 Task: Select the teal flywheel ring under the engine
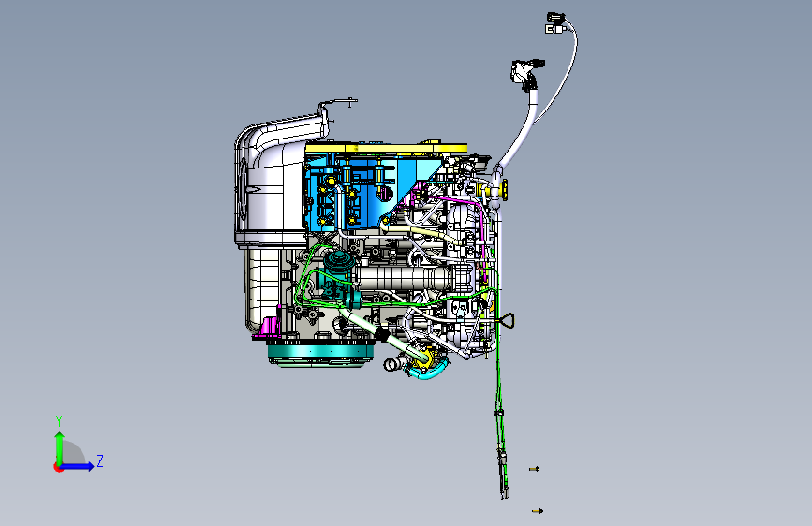tap(321, 352)
